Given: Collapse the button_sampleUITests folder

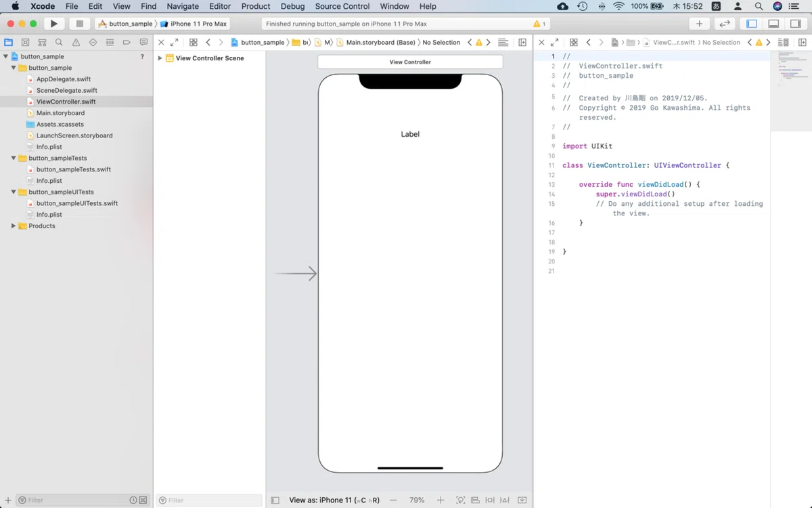Looking at the screenshot, I should pyautogui.click(x=14, y=192).
